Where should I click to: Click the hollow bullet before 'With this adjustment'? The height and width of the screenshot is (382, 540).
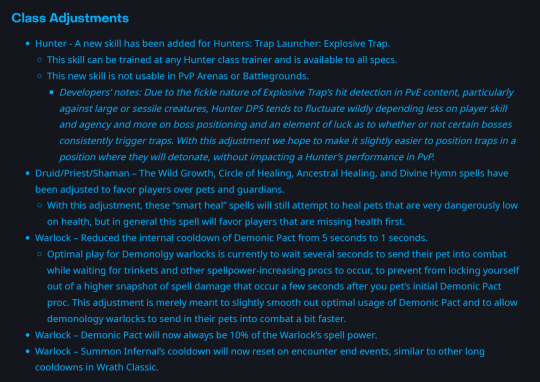(x=40, y=206)
